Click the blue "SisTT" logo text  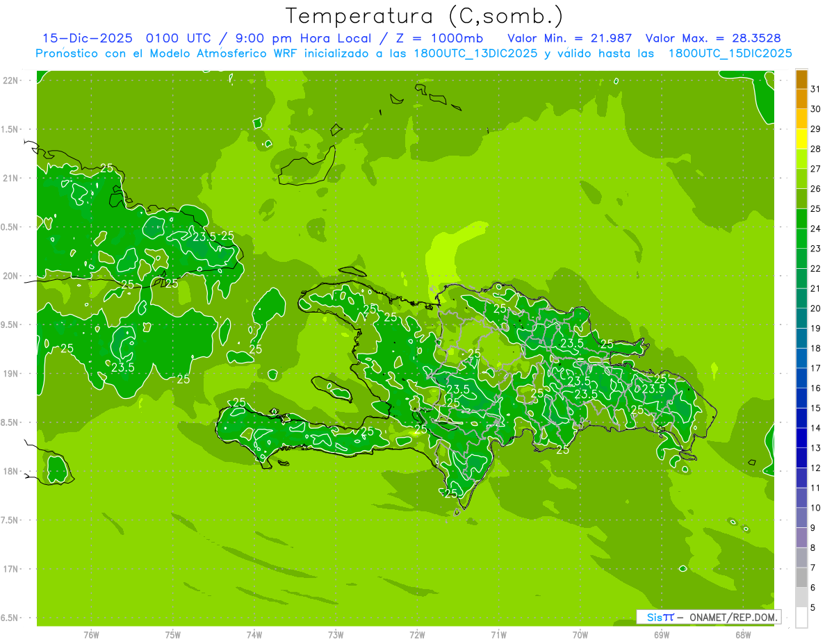(x=660, y=617)
